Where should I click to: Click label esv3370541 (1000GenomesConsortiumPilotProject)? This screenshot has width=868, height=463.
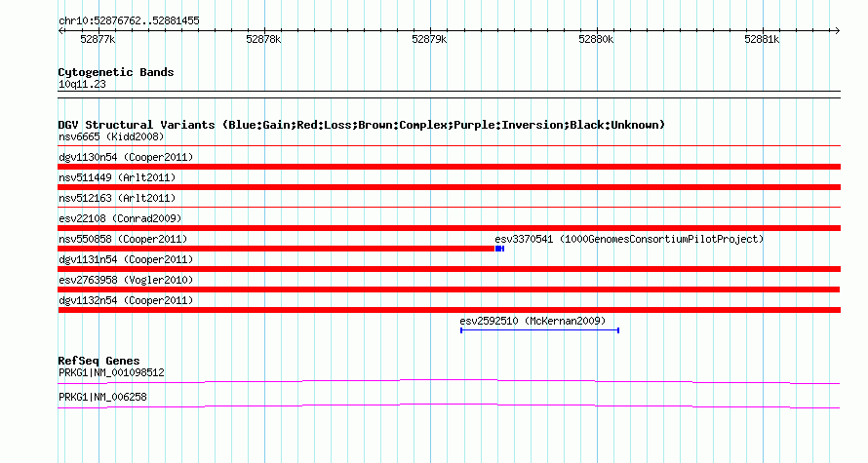(629, 239)
